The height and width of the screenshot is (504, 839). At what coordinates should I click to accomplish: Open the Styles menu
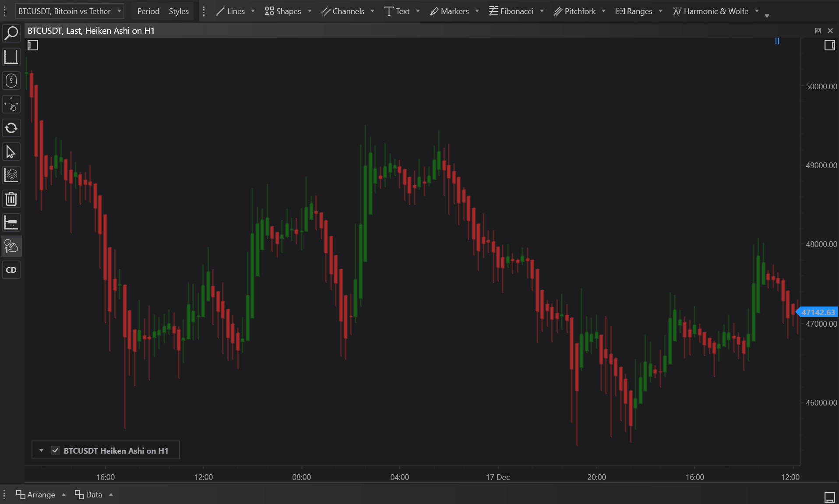[179, 11]
